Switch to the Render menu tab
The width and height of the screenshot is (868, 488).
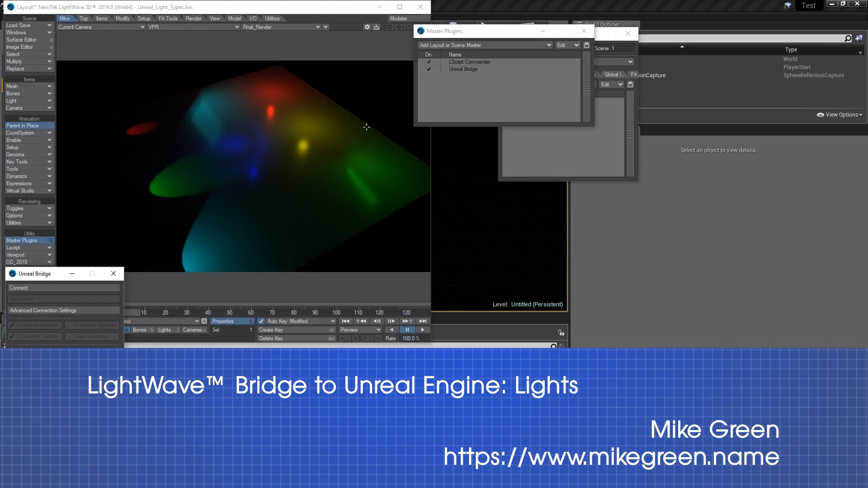click(x=193, y=19)
